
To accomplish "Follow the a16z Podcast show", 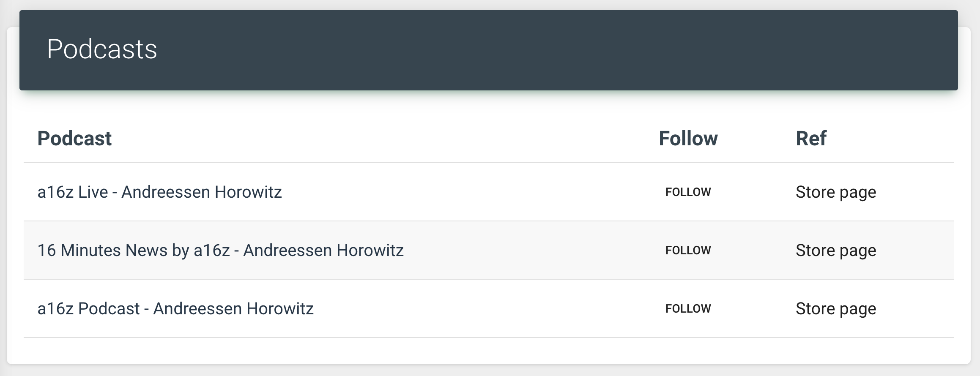I will 688,309.
